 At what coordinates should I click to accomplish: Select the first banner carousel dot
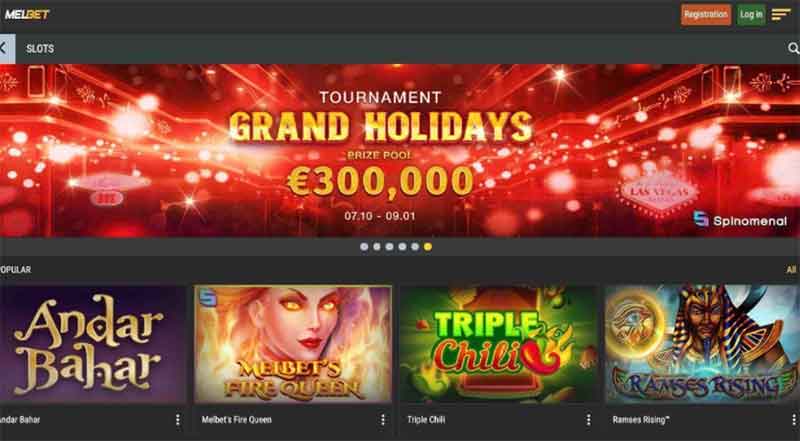click(364, 247)
